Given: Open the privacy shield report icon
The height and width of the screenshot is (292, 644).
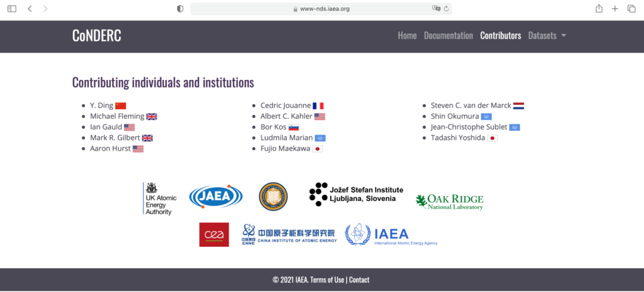Looking at the screenshot, I should point(180,8).
